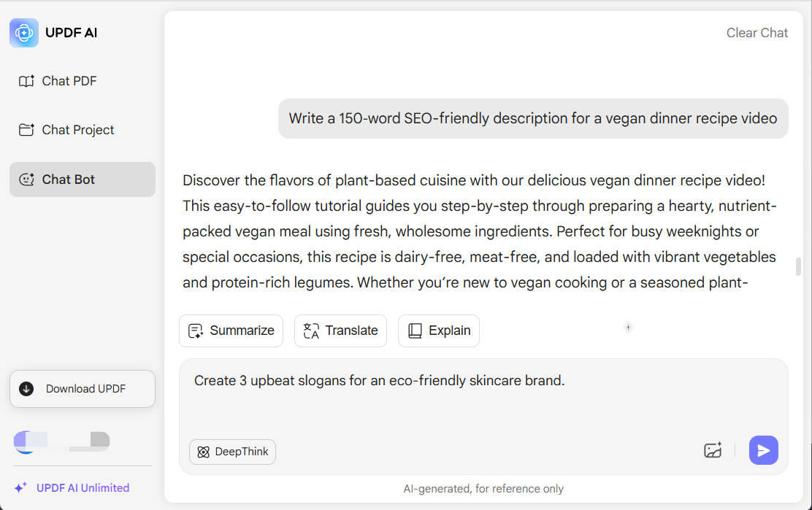Click the upload image icon in input box
The image size is (812, 510).
pos(713,450)
